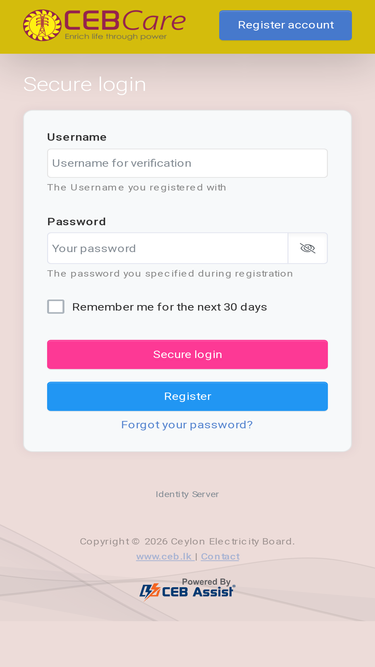The height and width of the screenshot is (667, 375).
Task: Click the CEB Assist wordmark in the footer
Action: click(198, 592)
